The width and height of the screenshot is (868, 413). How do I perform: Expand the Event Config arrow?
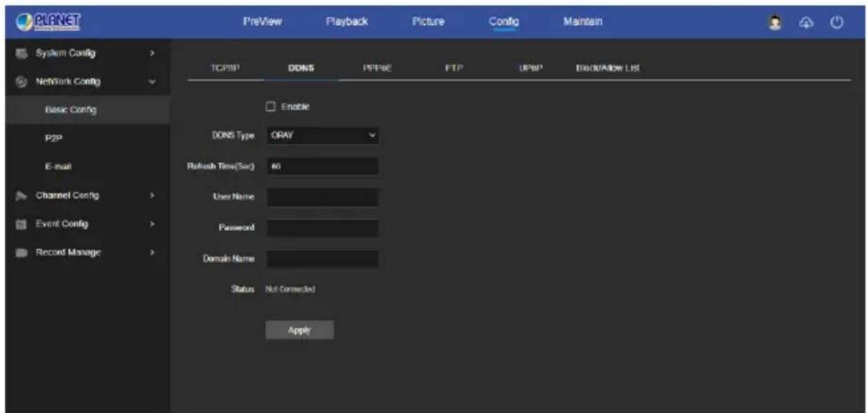[x=153, y=224]
